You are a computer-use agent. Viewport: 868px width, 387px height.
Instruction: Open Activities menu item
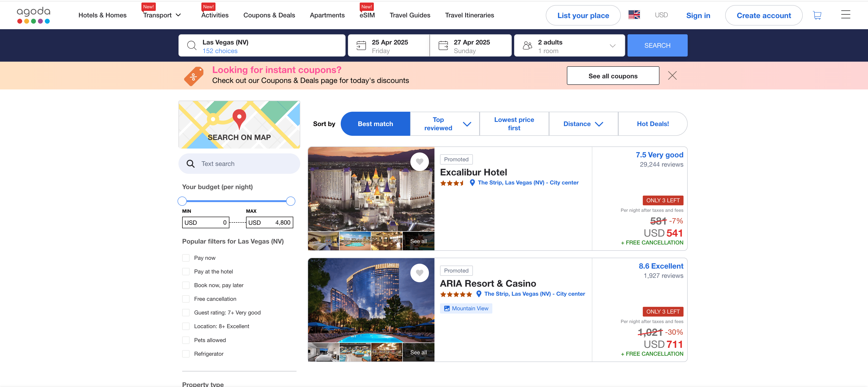[x=215, y=15]
